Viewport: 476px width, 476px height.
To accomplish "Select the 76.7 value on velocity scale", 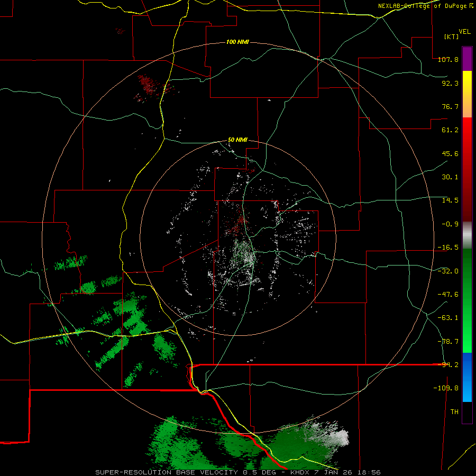I will point(450,106).
